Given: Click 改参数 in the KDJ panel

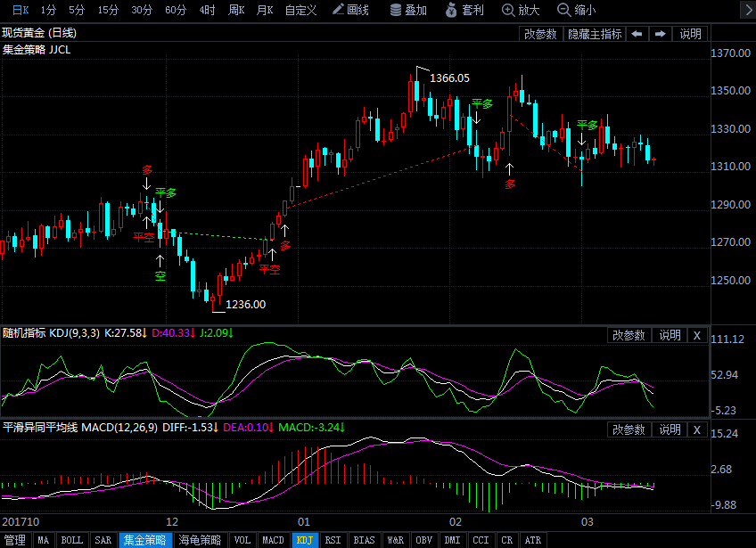Looking at the screenshot, I should [629, 335].
